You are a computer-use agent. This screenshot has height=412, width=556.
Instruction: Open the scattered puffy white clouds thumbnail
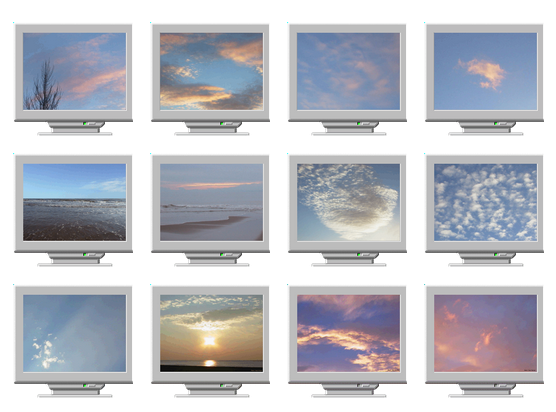[x=485, y=202]
